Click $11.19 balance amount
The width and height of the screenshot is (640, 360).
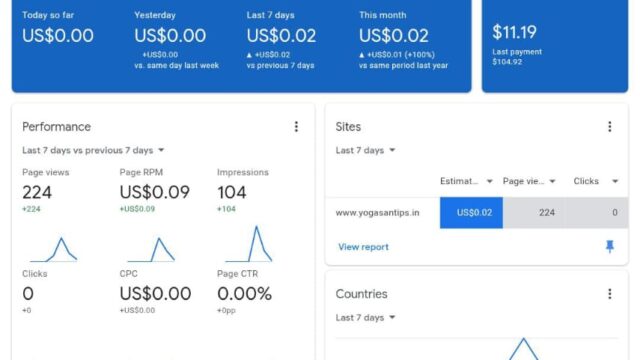pyautogui.click(x=514, y=32)
